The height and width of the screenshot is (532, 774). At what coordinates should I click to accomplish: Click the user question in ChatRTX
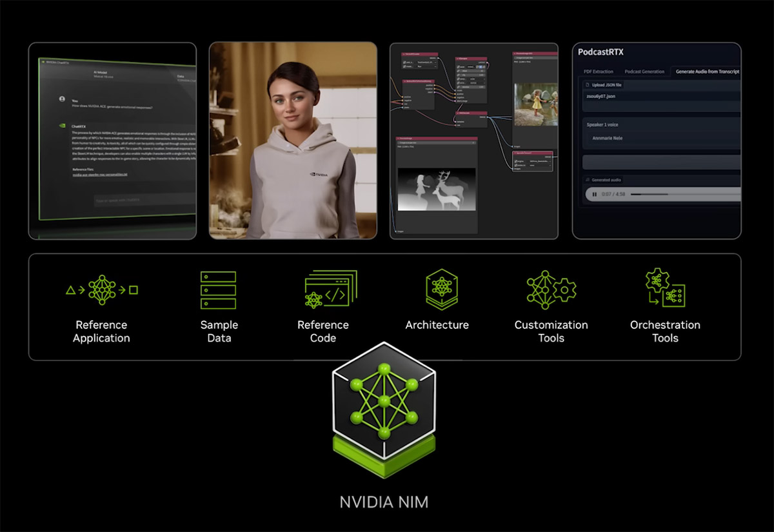pos(112,107)
